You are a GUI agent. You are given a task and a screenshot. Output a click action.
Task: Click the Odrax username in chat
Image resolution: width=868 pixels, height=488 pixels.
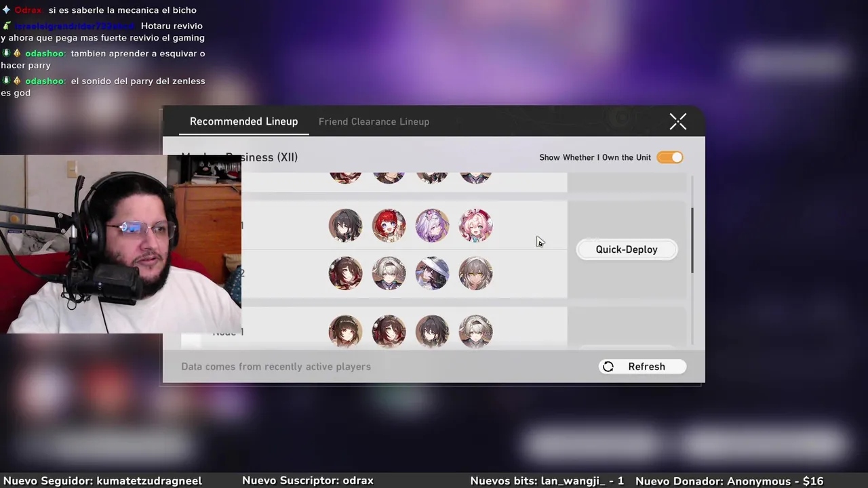click(28, 10)
